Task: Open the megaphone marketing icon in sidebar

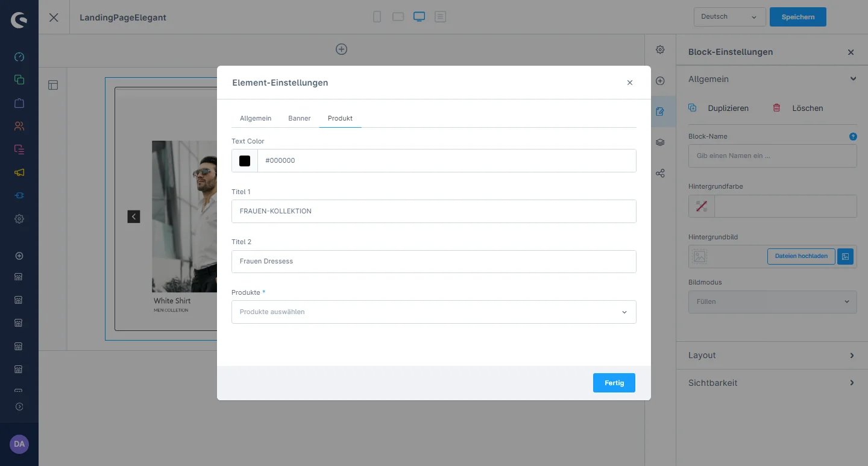Action: click(19, 172)
